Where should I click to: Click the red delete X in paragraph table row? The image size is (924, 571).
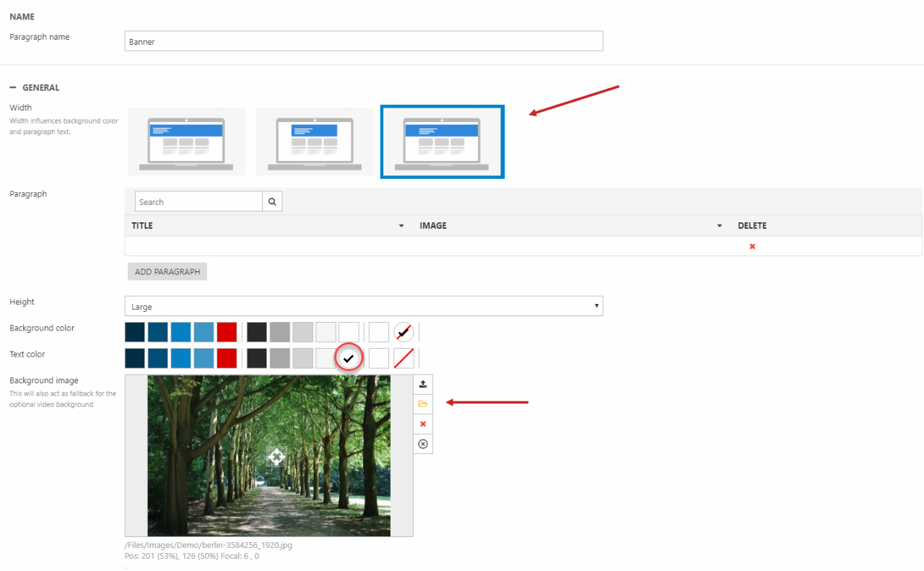click(x=752, y=246)
